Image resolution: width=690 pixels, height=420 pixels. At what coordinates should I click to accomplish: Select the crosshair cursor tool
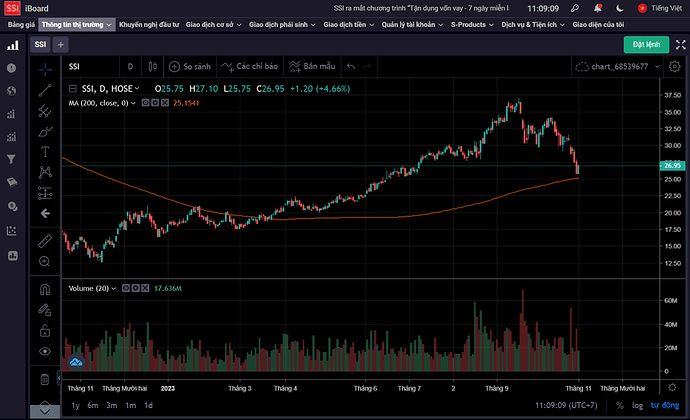point(45,68)
